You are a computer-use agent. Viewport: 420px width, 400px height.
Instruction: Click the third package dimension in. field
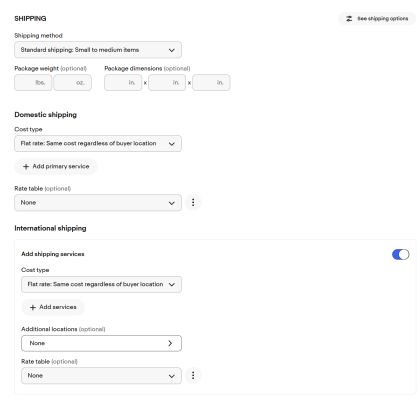click(x=211, y=83)
